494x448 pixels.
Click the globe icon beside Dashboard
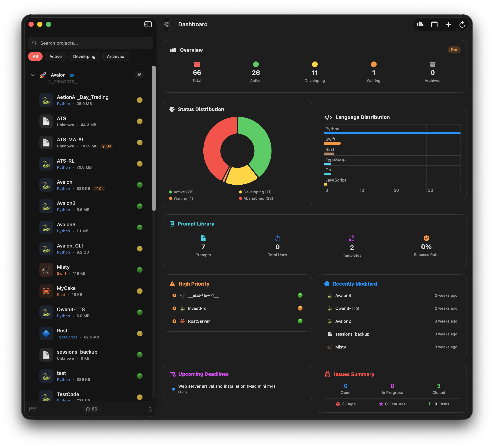[167, 24]
